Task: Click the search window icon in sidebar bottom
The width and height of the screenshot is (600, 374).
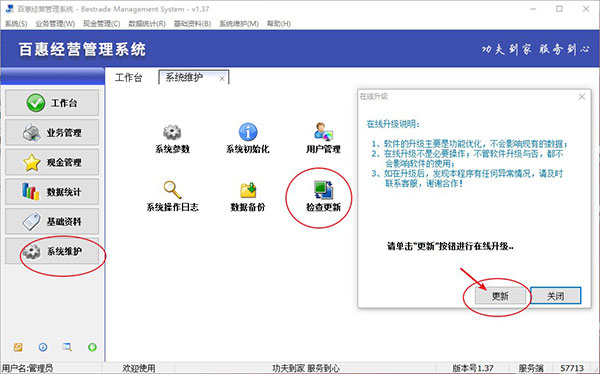Action: pos(67,347)
